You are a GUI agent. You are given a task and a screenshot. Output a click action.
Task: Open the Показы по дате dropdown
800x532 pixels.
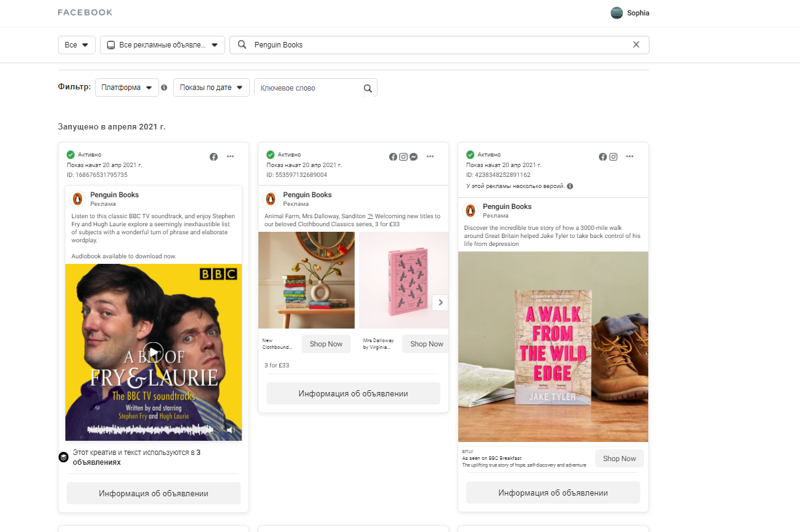click(211, 88)
